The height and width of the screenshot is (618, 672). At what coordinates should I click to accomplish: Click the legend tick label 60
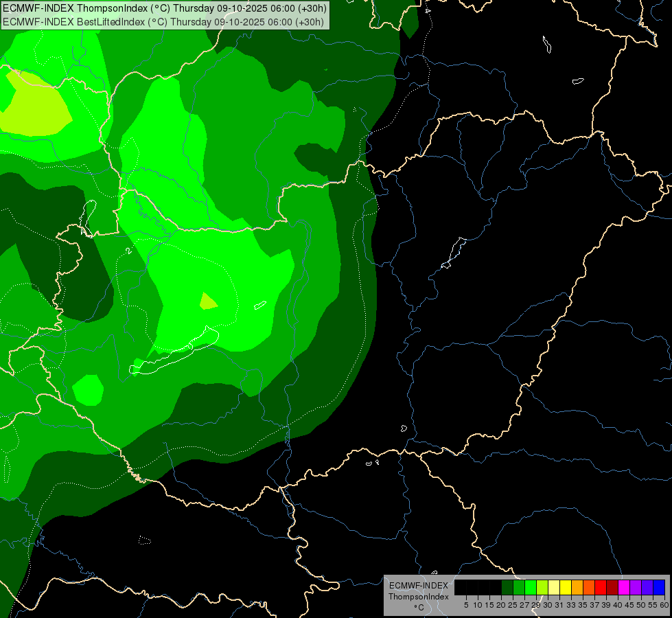click(x=664, y=605)
